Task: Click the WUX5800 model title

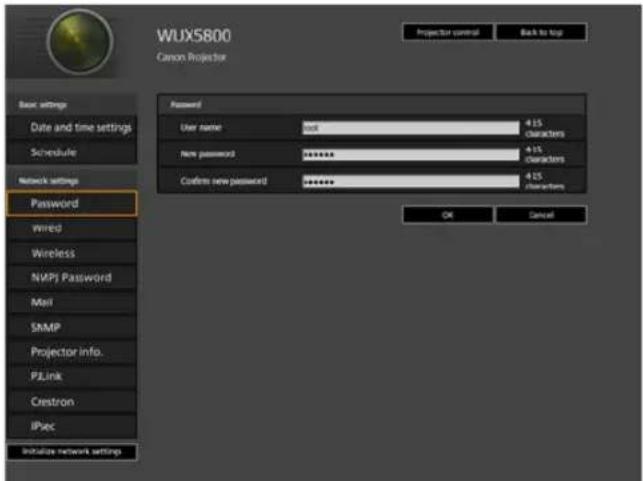Action: point(194,36)
